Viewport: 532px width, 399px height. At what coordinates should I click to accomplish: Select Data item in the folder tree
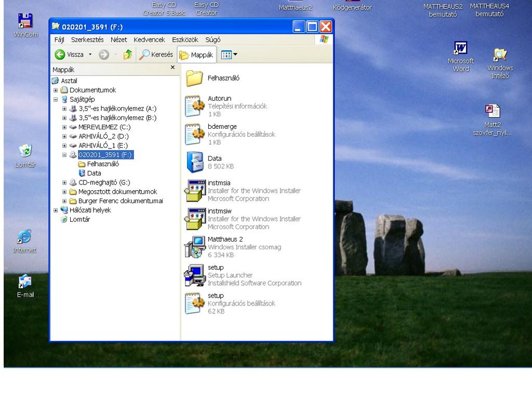tap(94, 173)
